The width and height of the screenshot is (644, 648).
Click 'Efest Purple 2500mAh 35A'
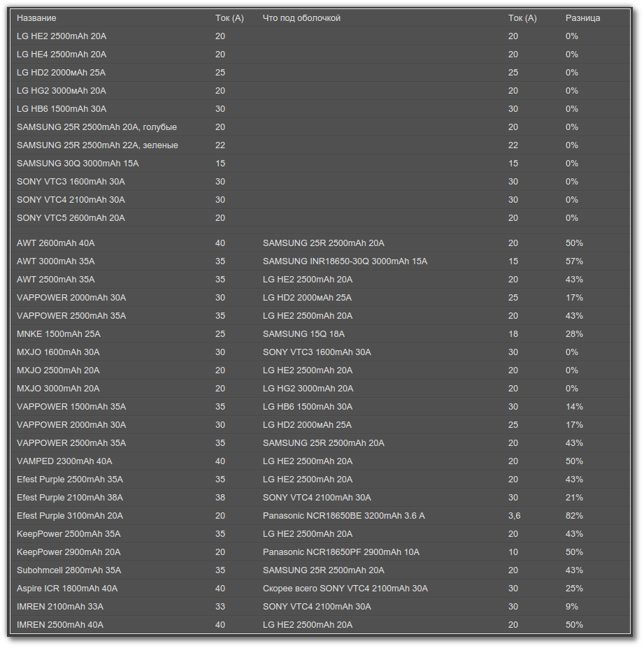pos(70,480)
